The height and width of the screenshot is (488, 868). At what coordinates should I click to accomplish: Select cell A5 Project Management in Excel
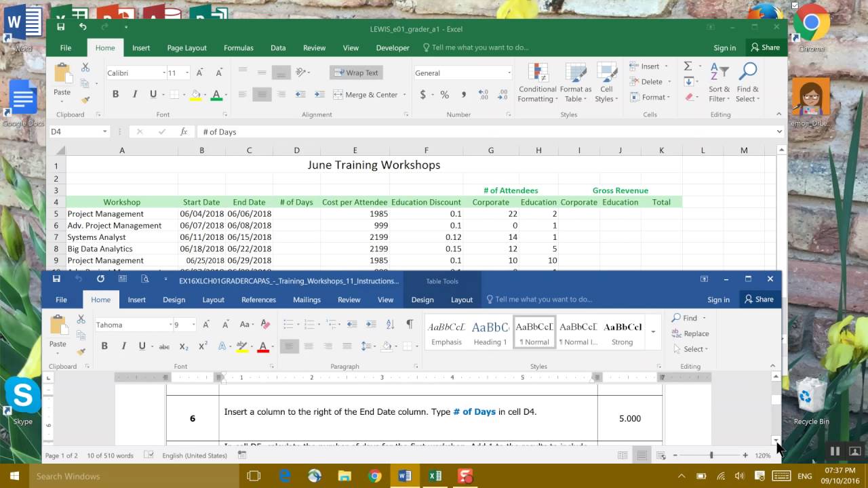pyautogui.click(x=122, y=213)
